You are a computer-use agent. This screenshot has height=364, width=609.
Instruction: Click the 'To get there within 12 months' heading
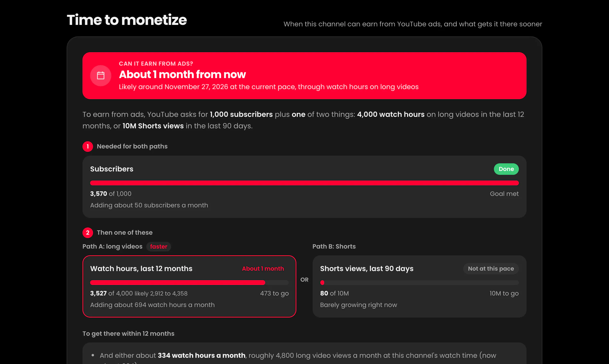point(129,334)
